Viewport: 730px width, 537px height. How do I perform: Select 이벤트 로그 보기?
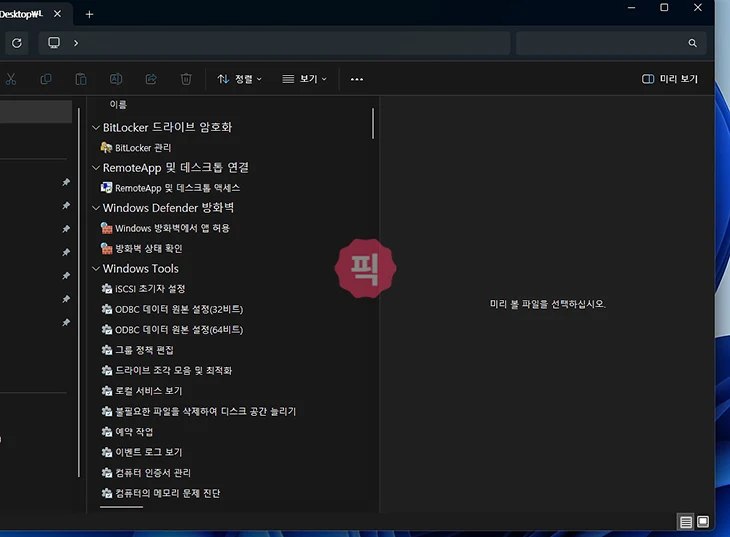(x=149, y=452)
